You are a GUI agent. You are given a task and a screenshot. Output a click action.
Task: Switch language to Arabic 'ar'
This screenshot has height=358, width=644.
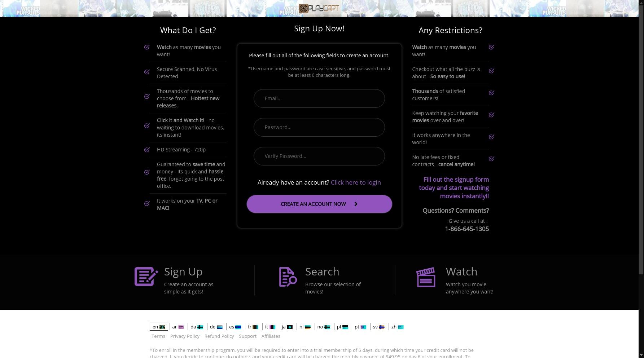click(x=178, y=327)
